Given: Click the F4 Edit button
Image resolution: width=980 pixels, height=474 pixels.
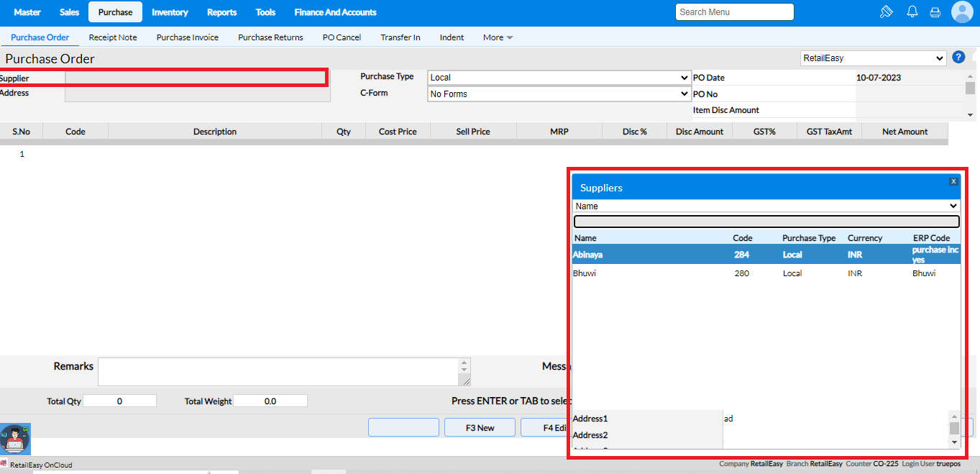Looking at the screenshot, I should pyautogui.click(x=546, y=427).
